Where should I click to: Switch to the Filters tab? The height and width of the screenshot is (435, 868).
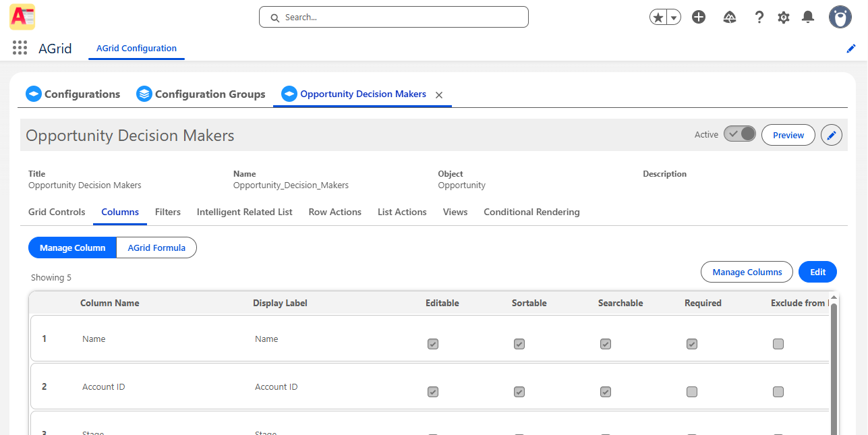(168, 212)
